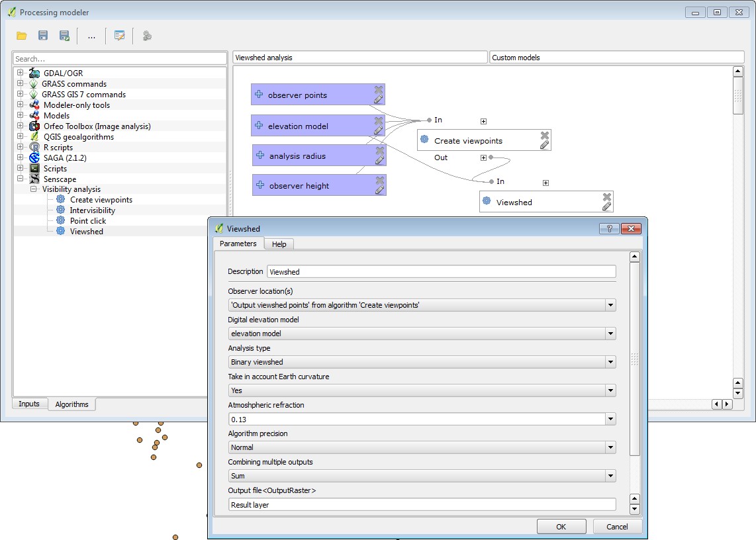The width and height of the screenshot is (756, 540).
Task: Edit the observer points input
Action: coord(379,99)
